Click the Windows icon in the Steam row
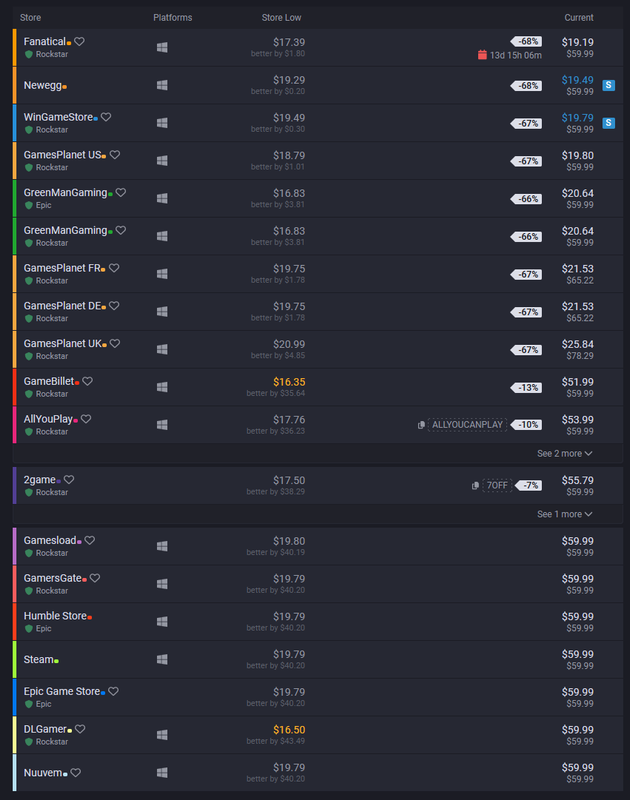 (x=162, y=660)
